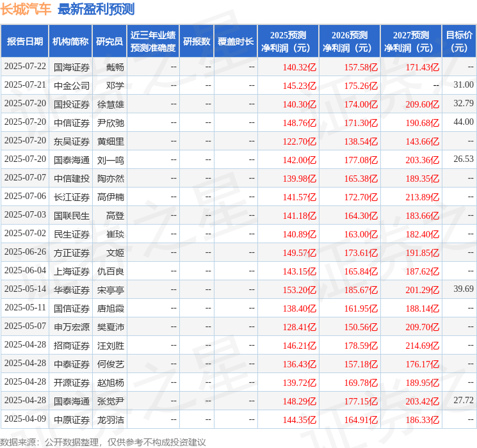
Task: Select the 开源证券 institution cell
Action: (72, 383)
